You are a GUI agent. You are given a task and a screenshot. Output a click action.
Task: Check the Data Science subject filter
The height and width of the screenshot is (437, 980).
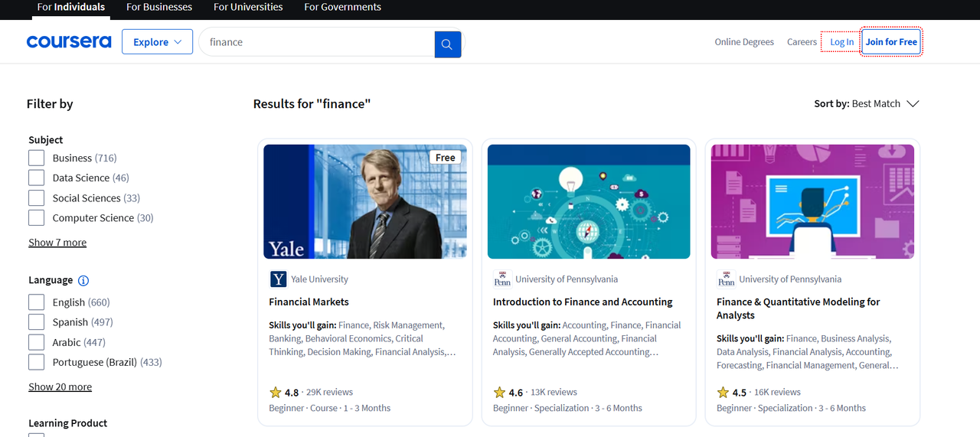pos(37,178)
